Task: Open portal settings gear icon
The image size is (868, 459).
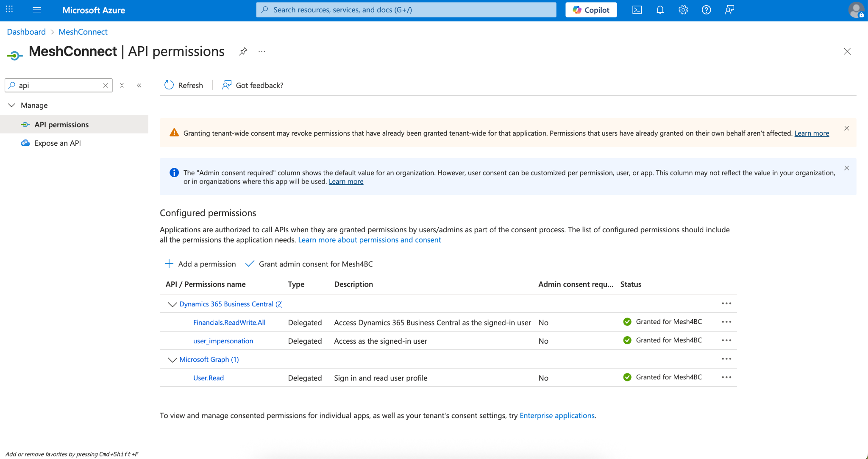Action: pos(683,10)
